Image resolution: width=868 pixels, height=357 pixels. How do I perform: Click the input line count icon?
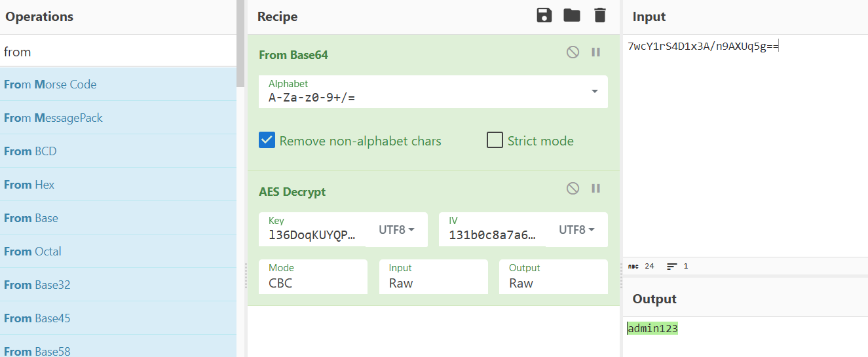pyautogui.click(x=671, y=267)
